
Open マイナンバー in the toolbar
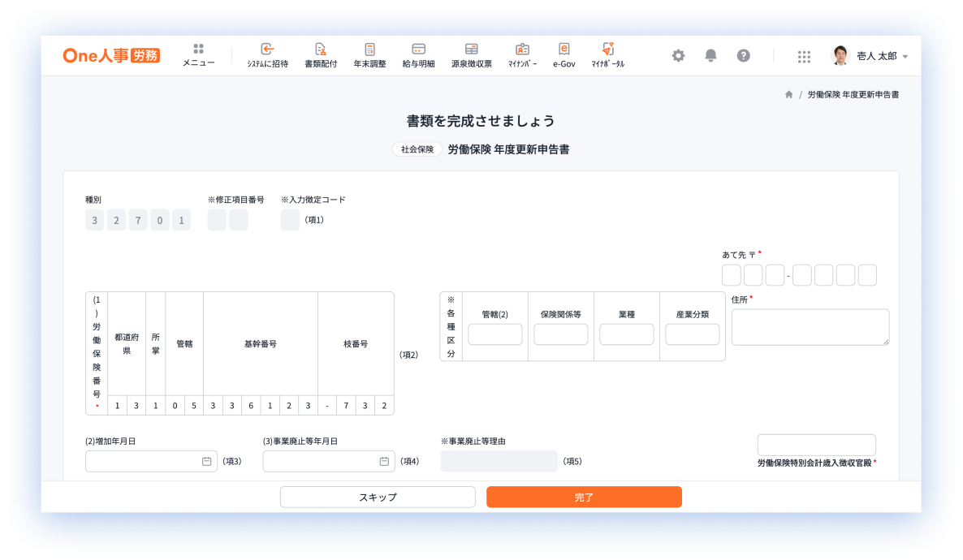pyautogui.click(x=522, y=55)
